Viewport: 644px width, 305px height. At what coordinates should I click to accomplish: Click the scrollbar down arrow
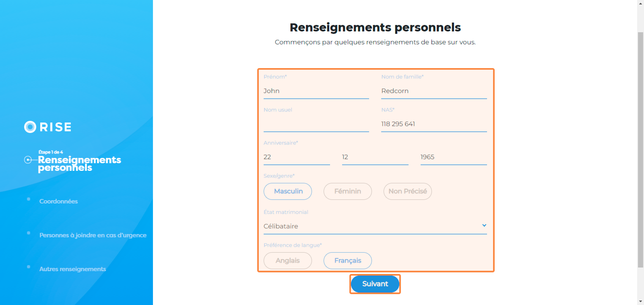click(641, 302)
